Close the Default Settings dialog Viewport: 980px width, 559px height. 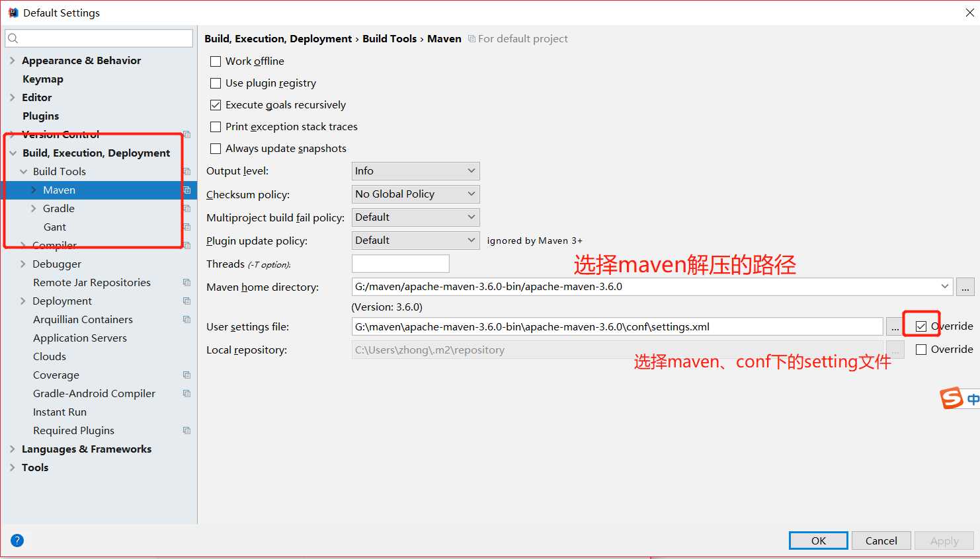969,13
